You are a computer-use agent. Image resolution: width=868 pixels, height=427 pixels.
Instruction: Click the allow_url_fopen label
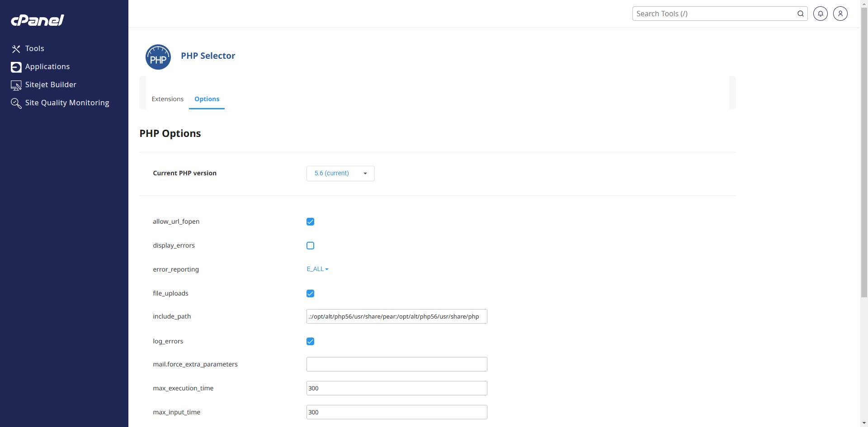(x=176, y=221)
